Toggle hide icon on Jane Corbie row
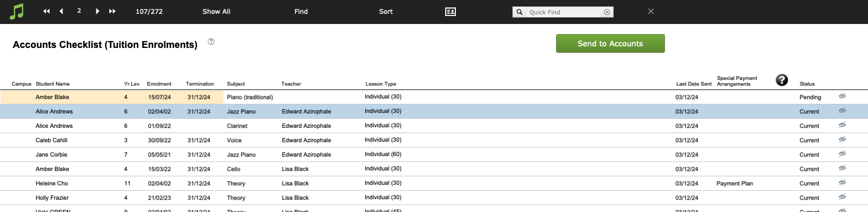 click(x=842, y=154)
